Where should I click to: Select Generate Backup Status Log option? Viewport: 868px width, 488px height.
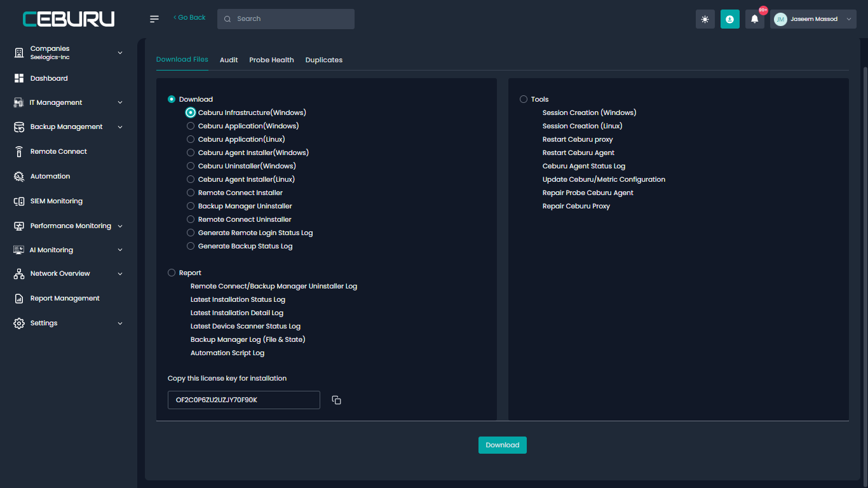click(191, 246)
